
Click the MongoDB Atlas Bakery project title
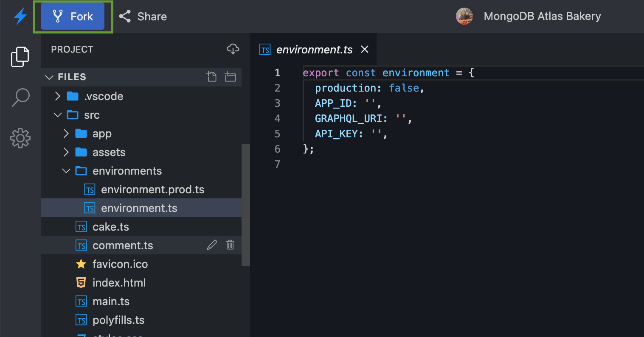pos(542,16)
